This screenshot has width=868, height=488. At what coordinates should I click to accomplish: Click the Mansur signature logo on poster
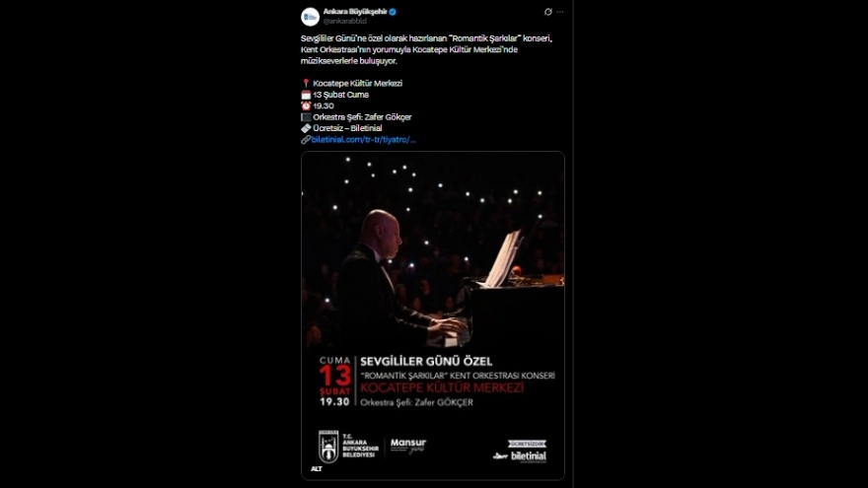[408, 446]
